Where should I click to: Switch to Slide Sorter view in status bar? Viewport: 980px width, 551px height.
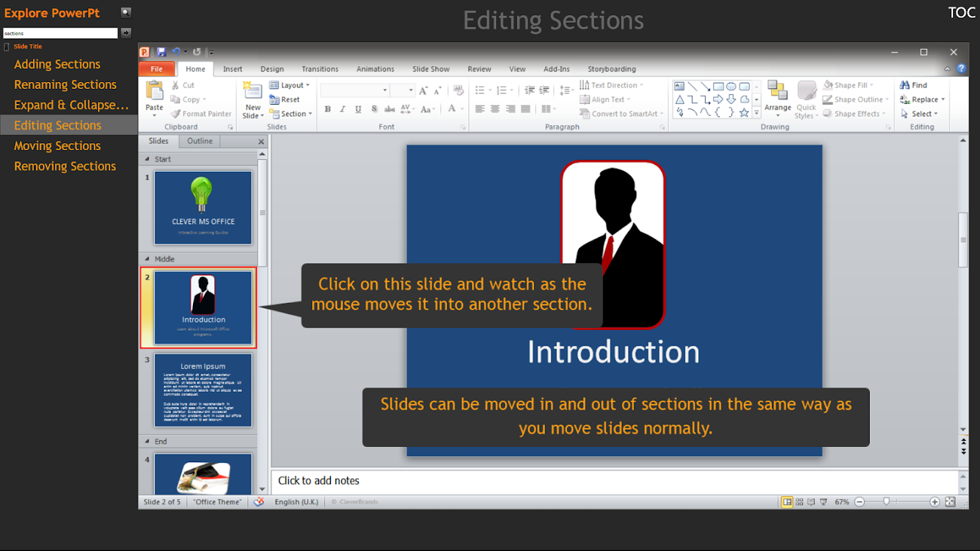coord(799,502)
